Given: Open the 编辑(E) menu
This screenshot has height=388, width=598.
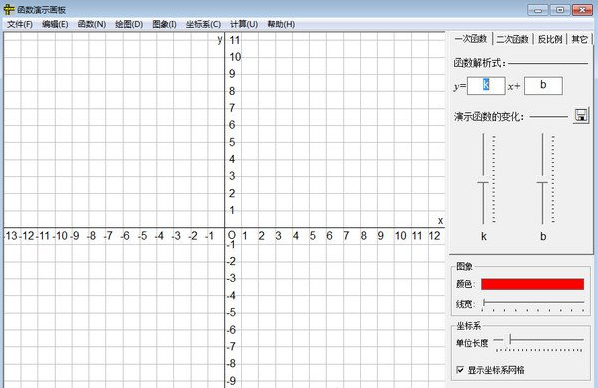Looking at the screenshot, I should (x=55, y=24).
